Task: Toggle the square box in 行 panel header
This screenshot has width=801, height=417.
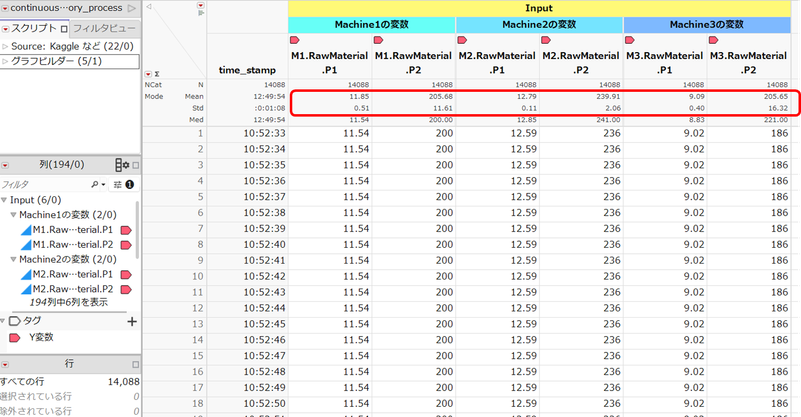Action: pyautogui.click(x=135, y=364)
